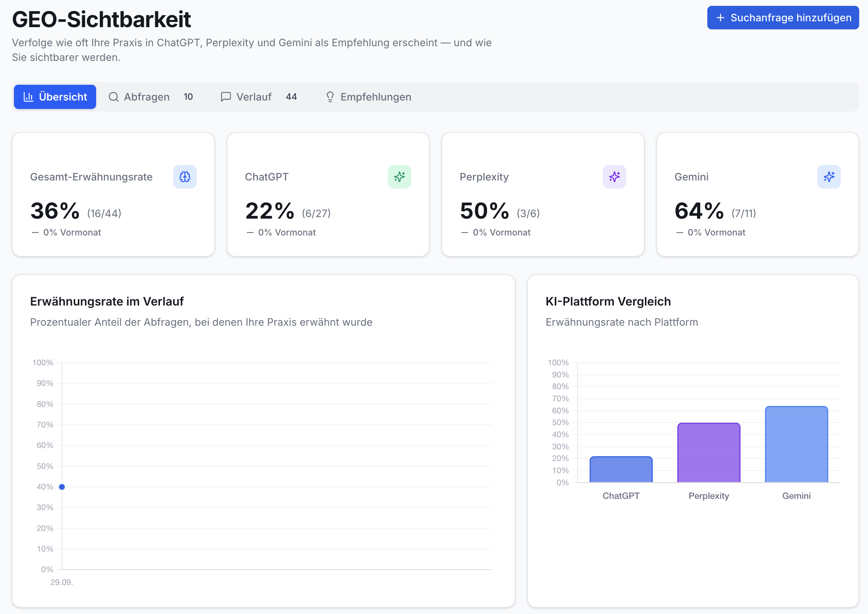Click the (16/44) fraction text
This screenshot has height=614, width=868.
tap(104, 213)
